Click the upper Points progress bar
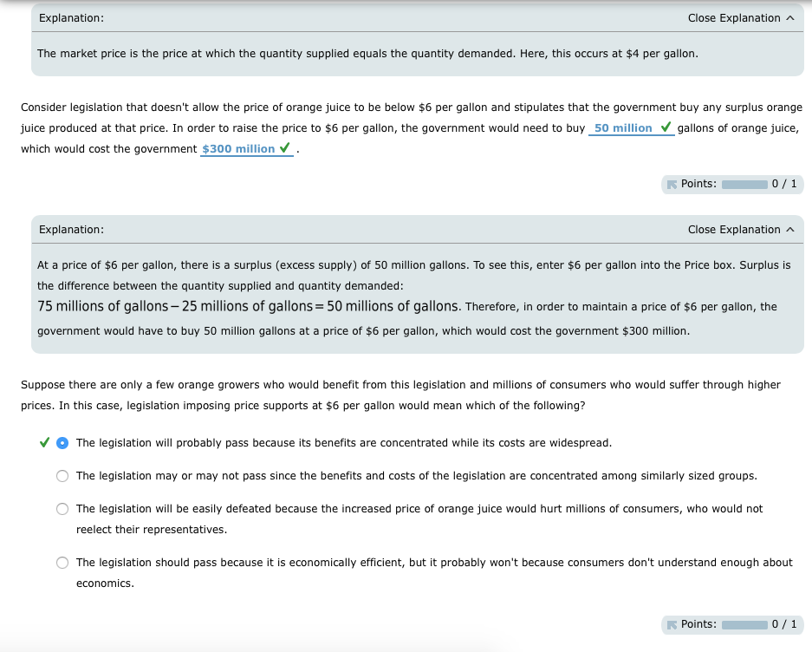This screenshot has width=812, height=652. [x=744, y=184]
